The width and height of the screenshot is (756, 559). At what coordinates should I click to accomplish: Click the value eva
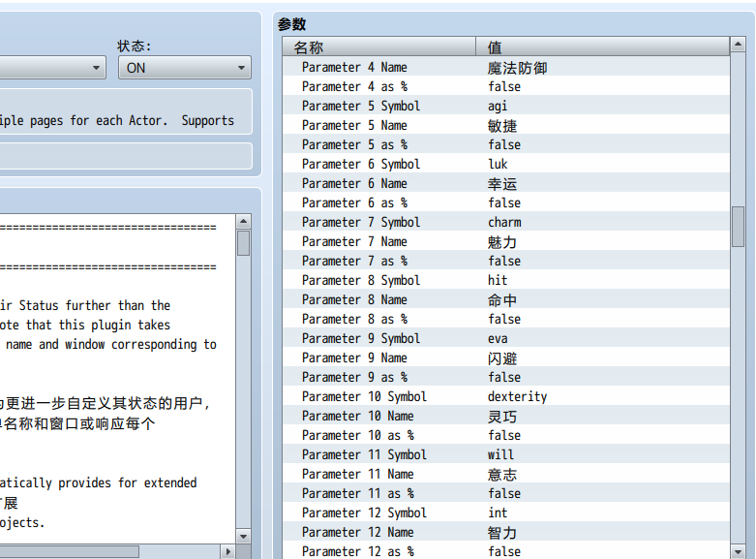498,339
